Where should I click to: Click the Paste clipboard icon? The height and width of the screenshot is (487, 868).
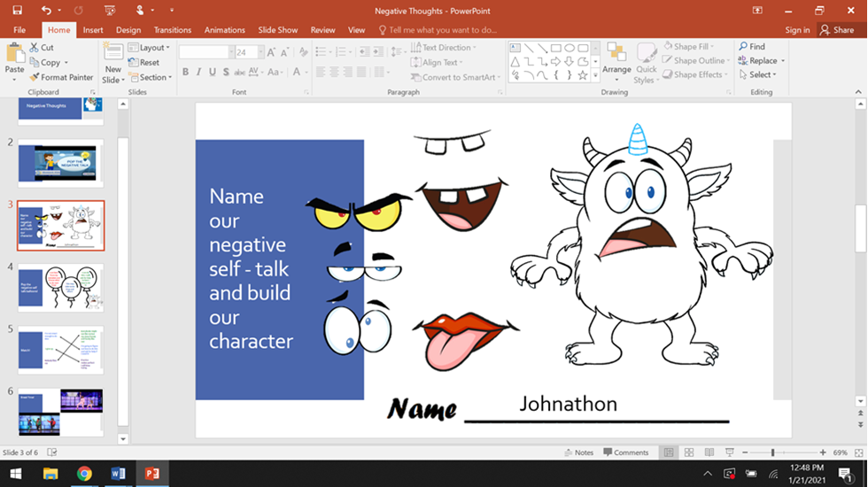15,53
